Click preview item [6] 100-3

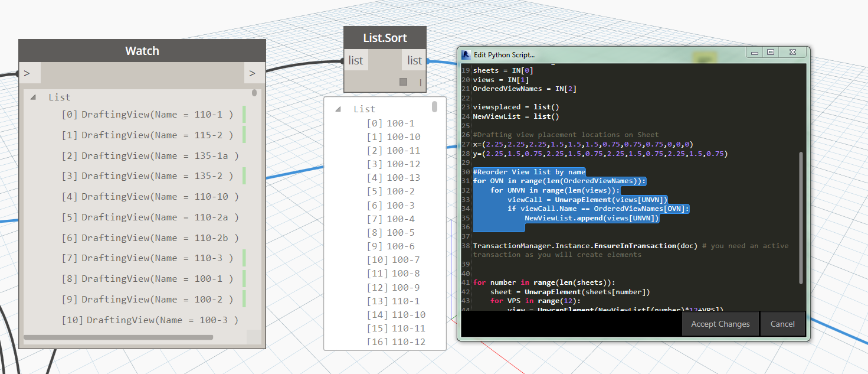[391, 206]
